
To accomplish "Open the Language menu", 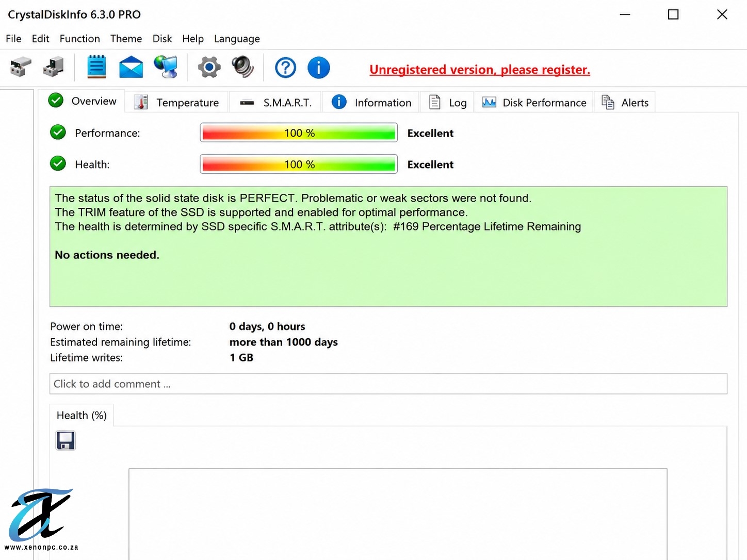I will [x=237, y=39].
